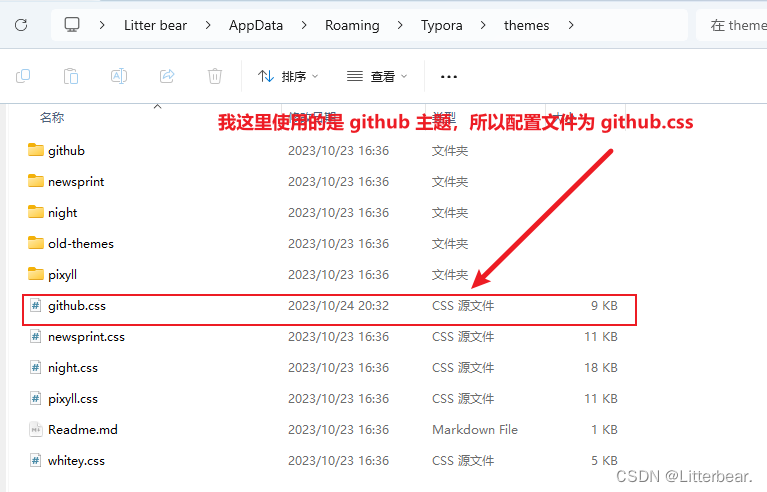Click the Markdown File type of Readme.md

(x=474, y=429)
